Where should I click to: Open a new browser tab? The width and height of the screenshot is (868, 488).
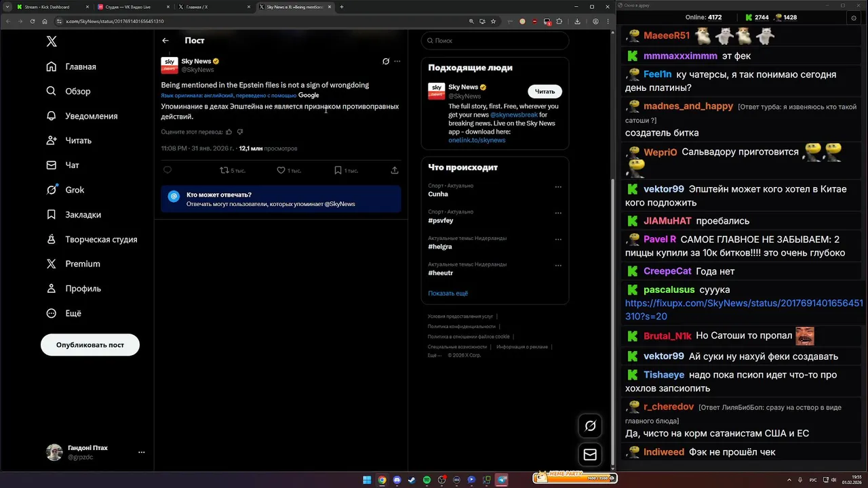point(342,7)
